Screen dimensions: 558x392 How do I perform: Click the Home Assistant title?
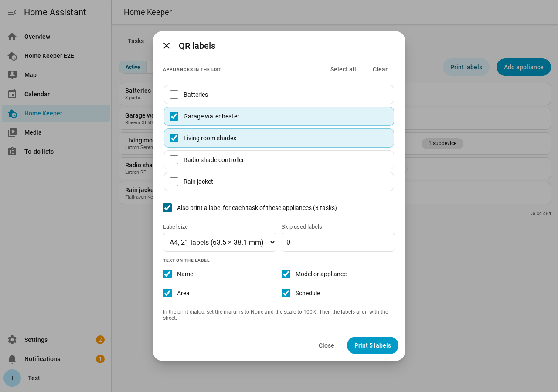pyautogui.click(x=55, y=12)
